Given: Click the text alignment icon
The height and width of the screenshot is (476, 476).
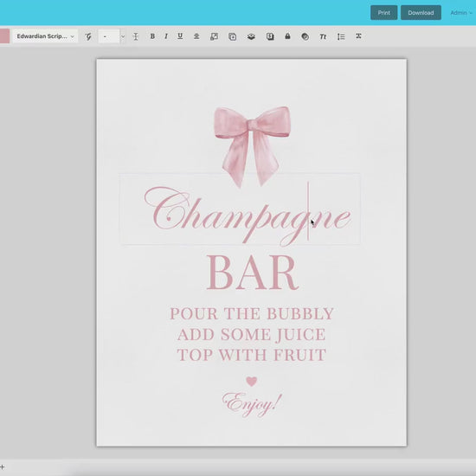Looking at the screenshot, I should pos(196,36).
